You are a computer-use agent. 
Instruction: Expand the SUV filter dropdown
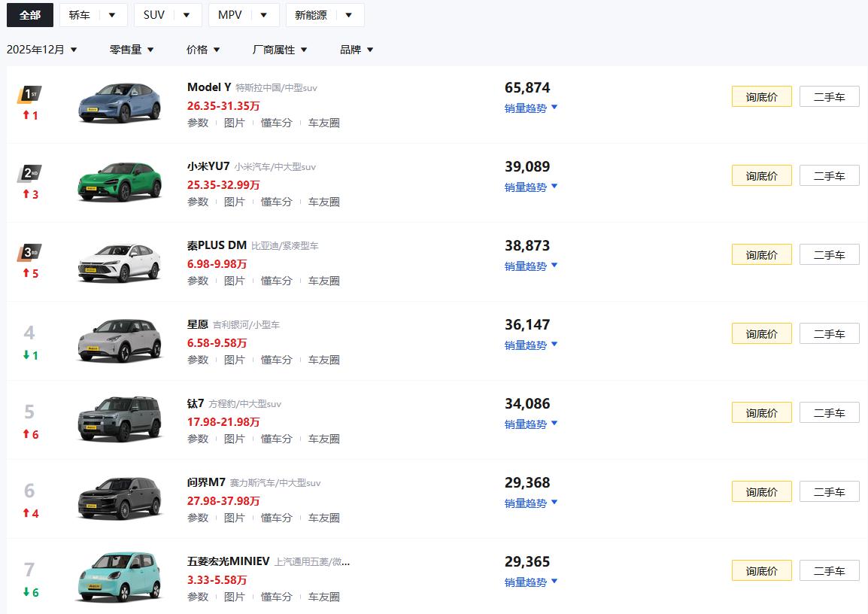[x=167, y=14]
